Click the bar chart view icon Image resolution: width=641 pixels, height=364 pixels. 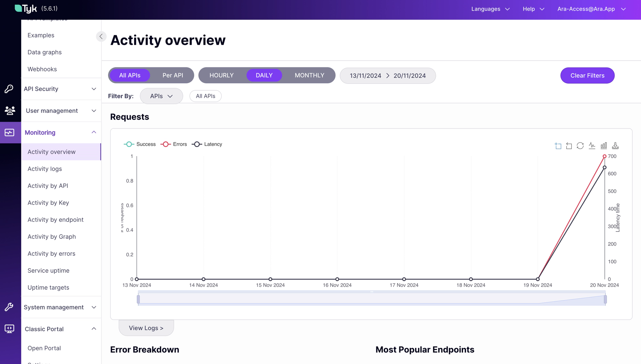[604, 145]
